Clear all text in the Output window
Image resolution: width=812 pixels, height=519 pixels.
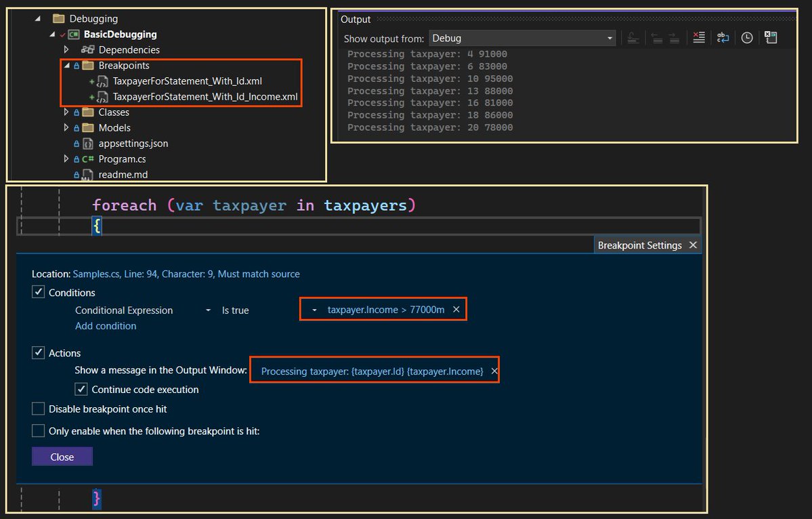[699, 37]
